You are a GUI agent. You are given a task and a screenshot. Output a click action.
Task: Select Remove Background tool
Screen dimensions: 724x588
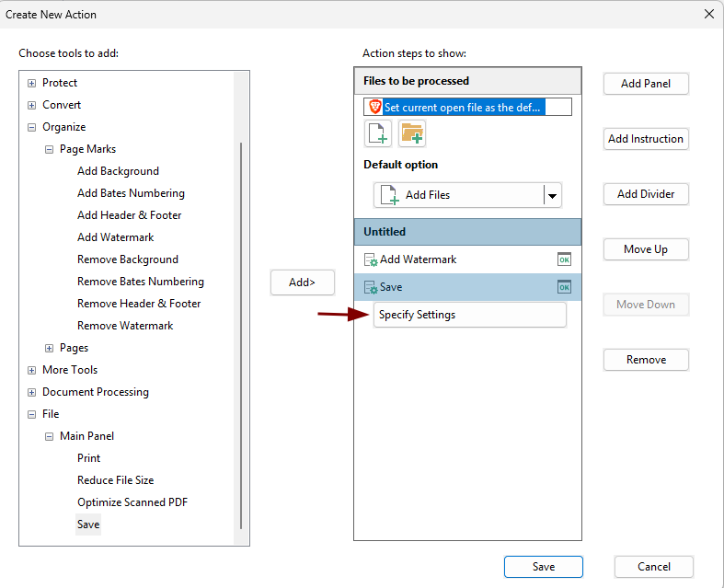[128, 259]
